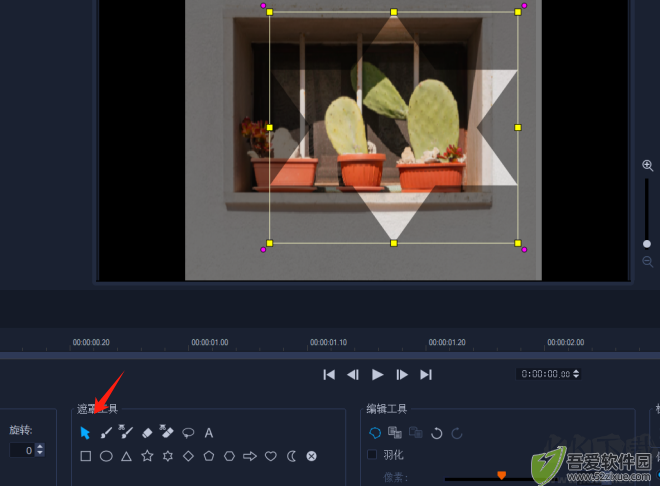Increase the timecode with up arrow
660x486 pixels.
click(576, 371)
